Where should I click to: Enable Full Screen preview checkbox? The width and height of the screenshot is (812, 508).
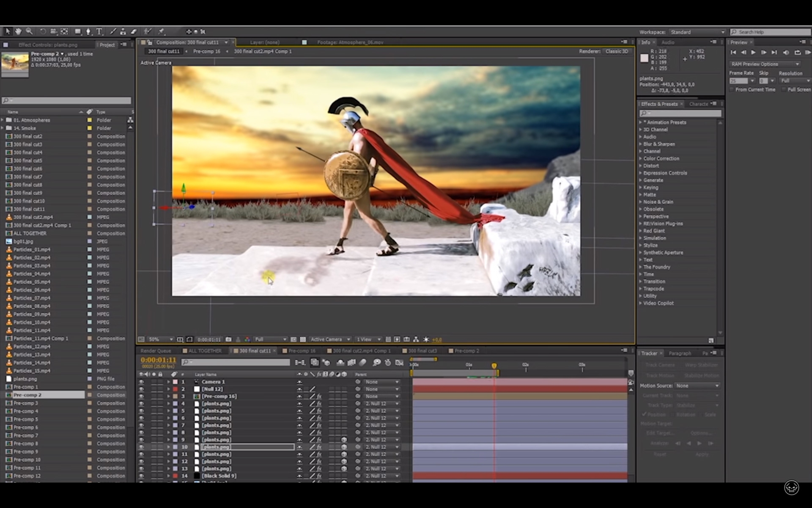tap(784, 90)
